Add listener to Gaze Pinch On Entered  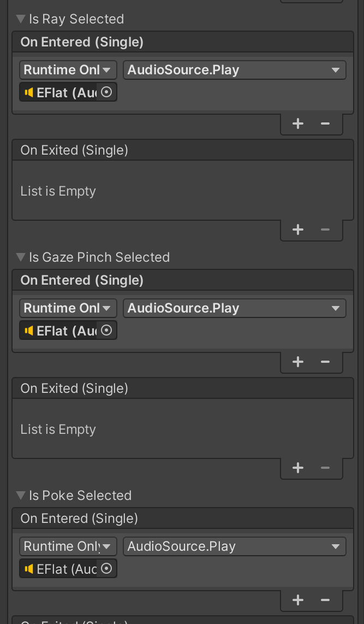coord(298,362)
